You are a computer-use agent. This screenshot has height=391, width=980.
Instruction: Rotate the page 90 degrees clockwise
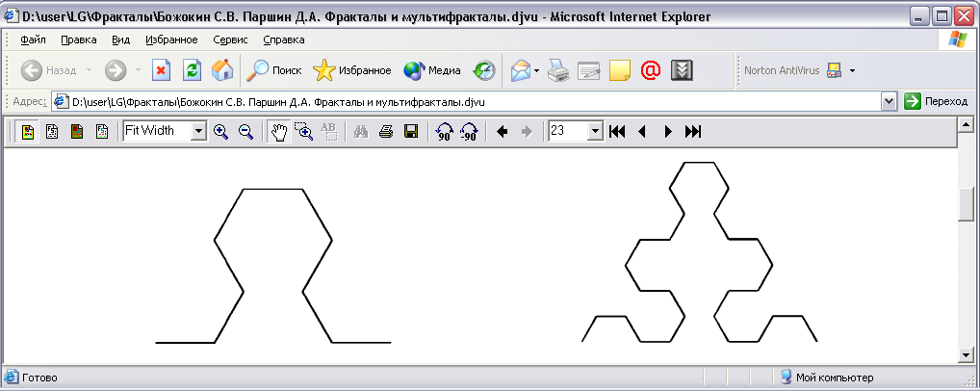444,132
